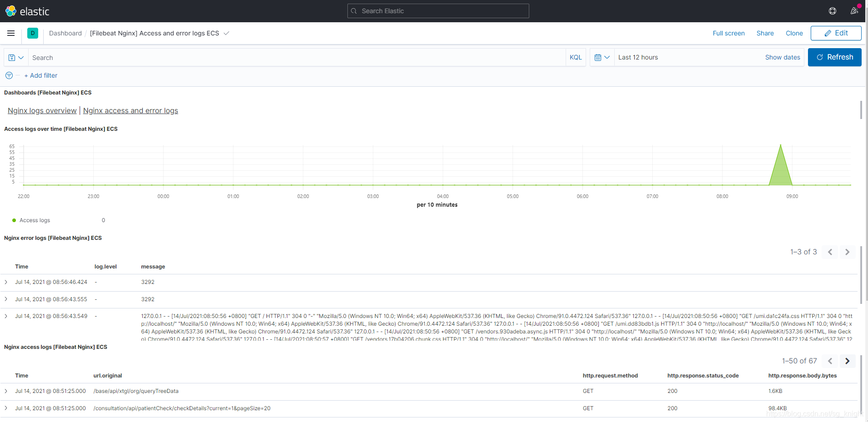Focus the KQL Search query bar
Screen dimensions: 868x422
(x=297, y=58)
